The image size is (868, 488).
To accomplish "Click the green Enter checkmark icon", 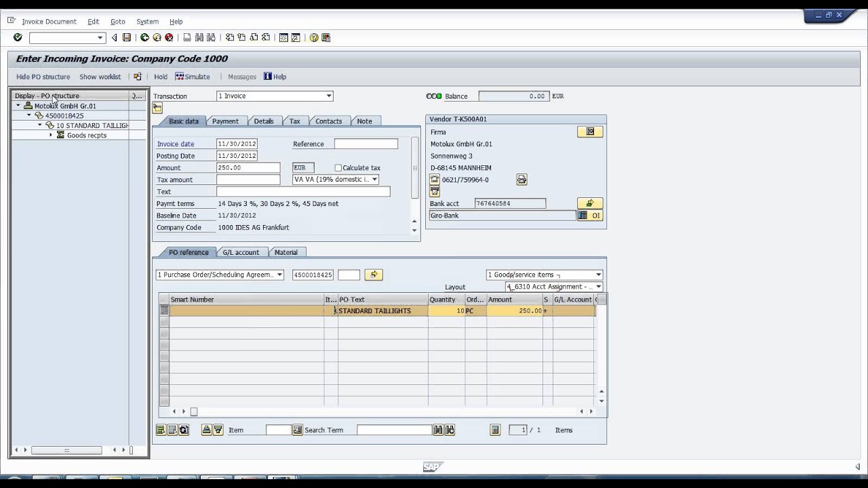I will (18, 38).
